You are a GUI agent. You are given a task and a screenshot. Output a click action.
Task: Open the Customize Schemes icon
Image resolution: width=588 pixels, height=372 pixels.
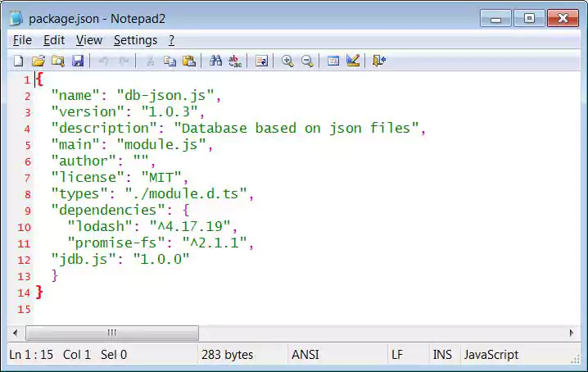pyautogui.click(x=353, y=61)
